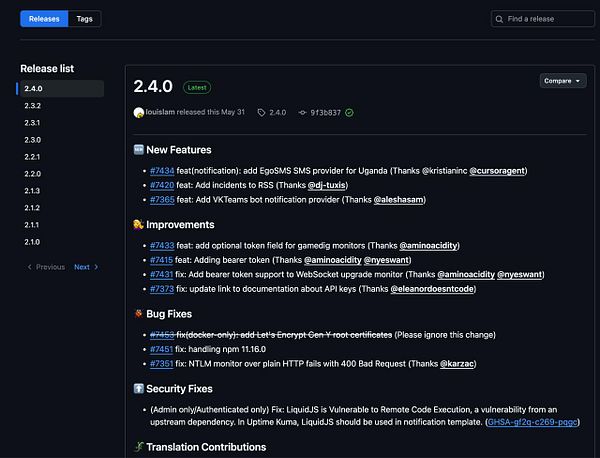Open @eleanordoesntcode's profile mention
600x458 pixels.
point(432,289)
